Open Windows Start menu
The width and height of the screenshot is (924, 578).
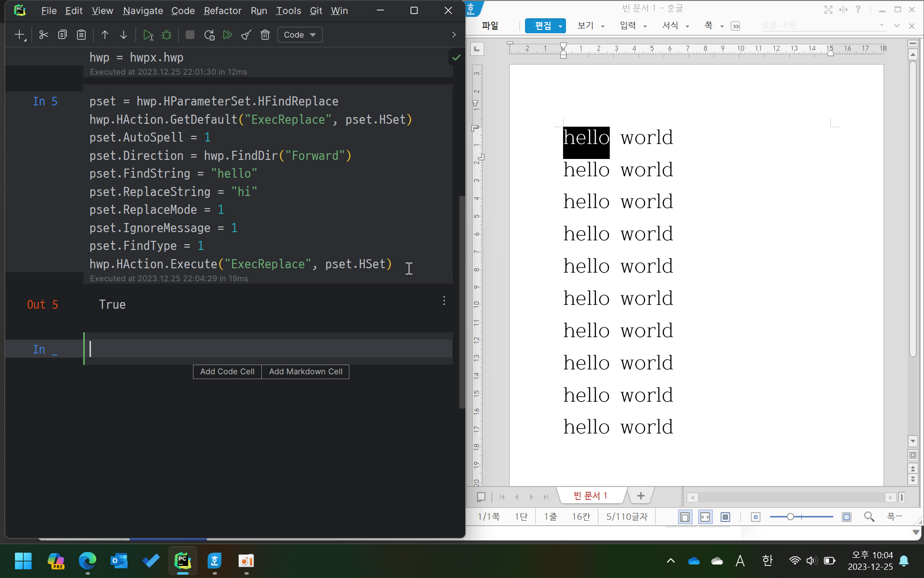tap(23, 561)
